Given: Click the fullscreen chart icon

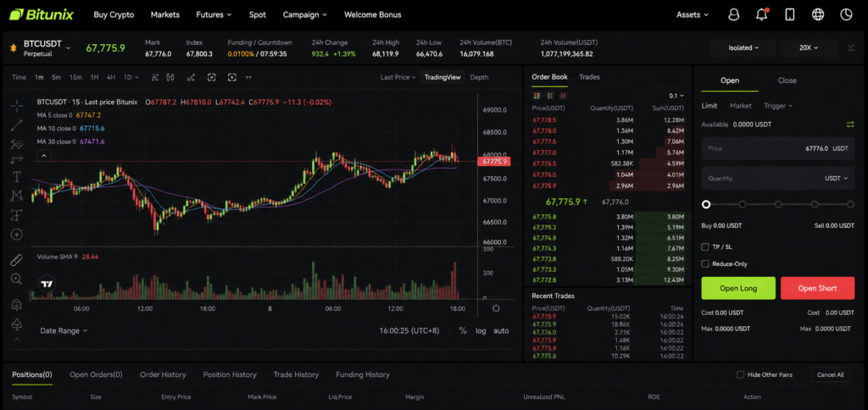Looking at the screenshot, I should 211,77.
